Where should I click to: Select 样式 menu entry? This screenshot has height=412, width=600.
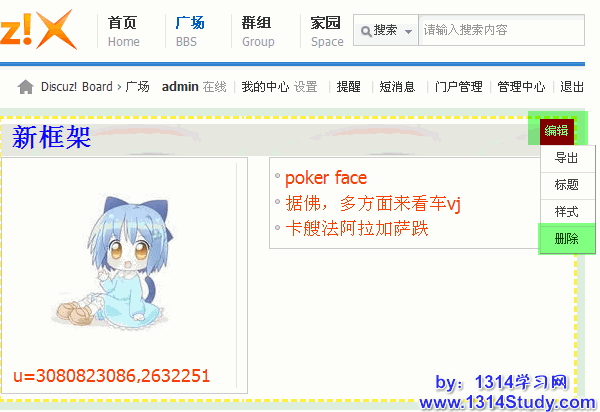pyautogui.click(x=567, y=212)
